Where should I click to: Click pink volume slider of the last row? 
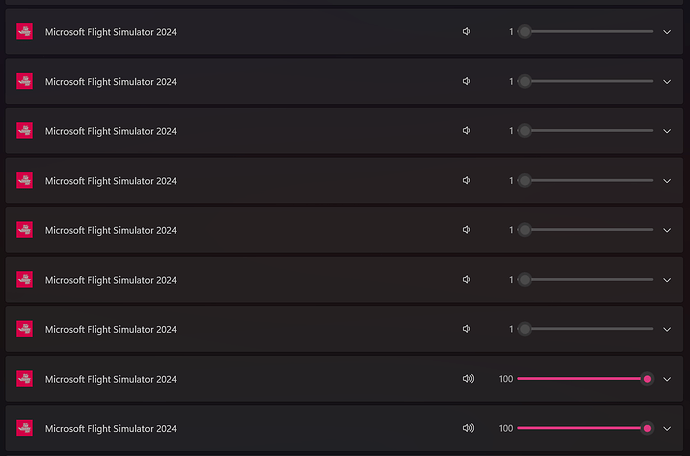click(x=585, y=428)
